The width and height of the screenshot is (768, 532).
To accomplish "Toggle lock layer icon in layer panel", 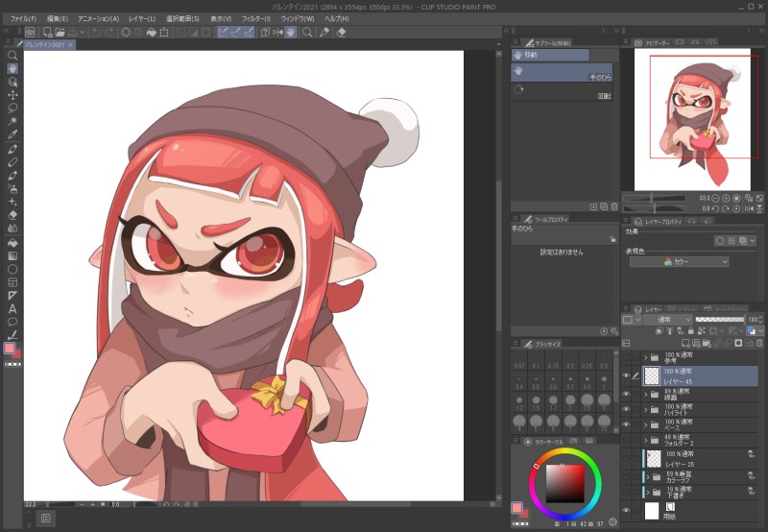I will (690, 331).
